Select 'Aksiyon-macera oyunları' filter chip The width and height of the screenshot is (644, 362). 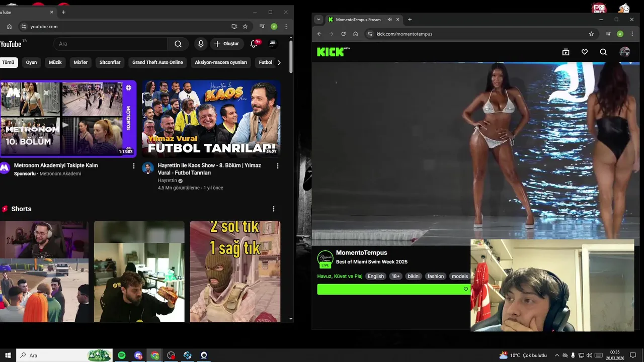point(221,62)
